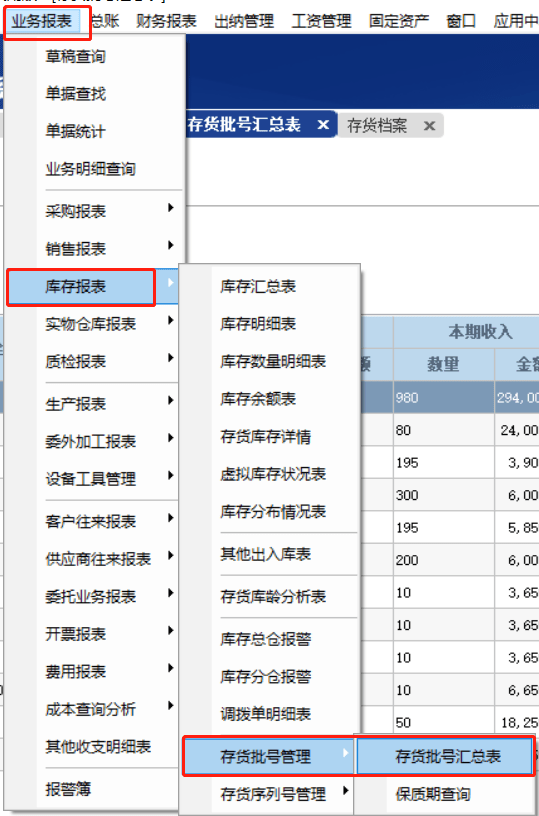Expand the 销售报表 submenu arrow

coord(171,245)
